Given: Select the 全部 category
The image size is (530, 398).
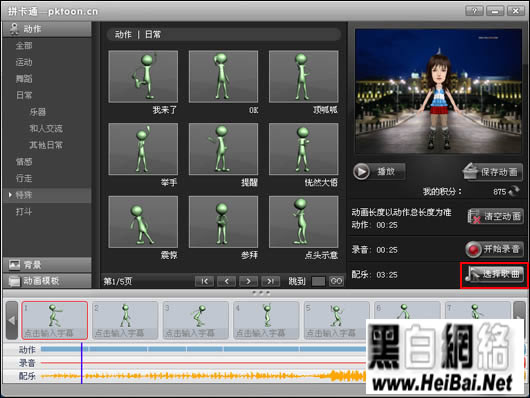Looking at the screenshot, I should point(24,46).
